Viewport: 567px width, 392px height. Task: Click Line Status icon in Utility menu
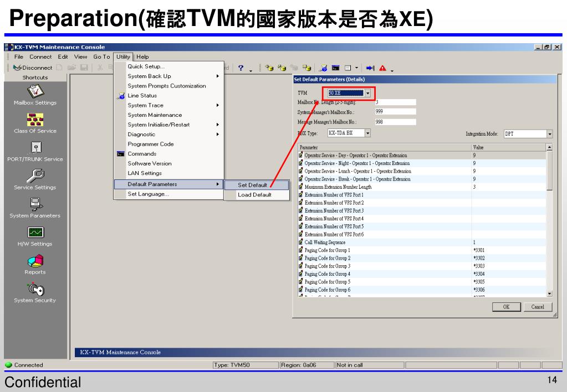[121, 96]
